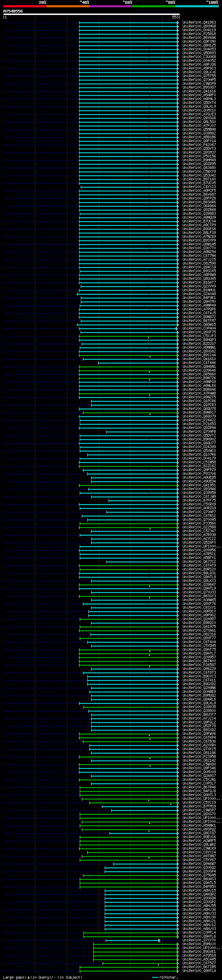Open hit UniRef100_Q8H1Z5
This screenshot has width=222, height=980.
pyautogui.click(x=199, y=45)
